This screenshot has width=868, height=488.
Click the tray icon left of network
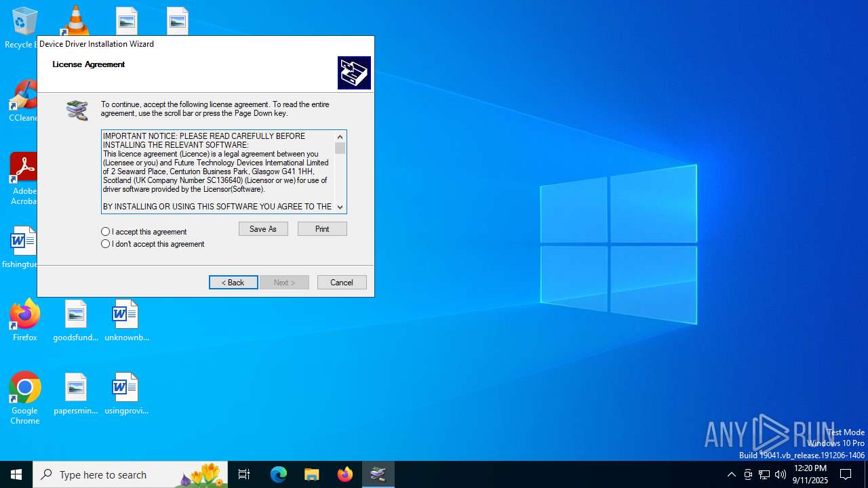748,474
